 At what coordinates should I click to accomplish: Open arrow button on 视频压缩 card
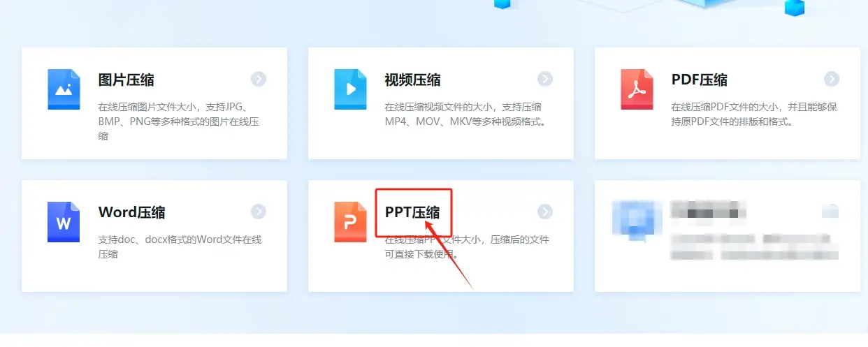point(545,79)
